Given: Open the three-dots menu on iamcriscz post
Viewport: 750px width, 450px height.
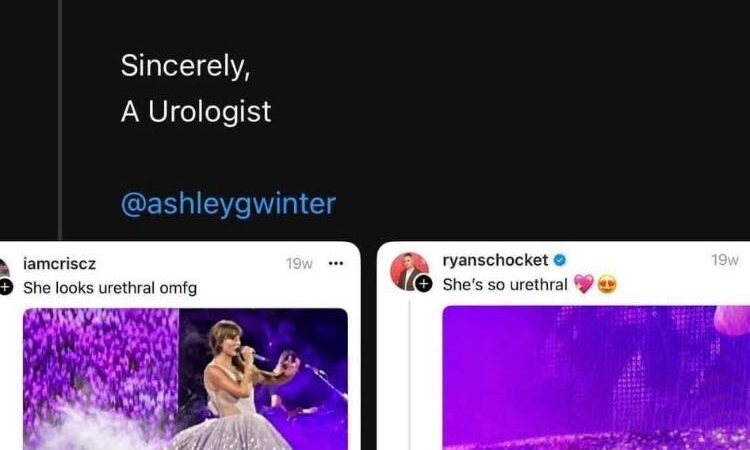Looking at the screenshot, I should pos(336,263).
